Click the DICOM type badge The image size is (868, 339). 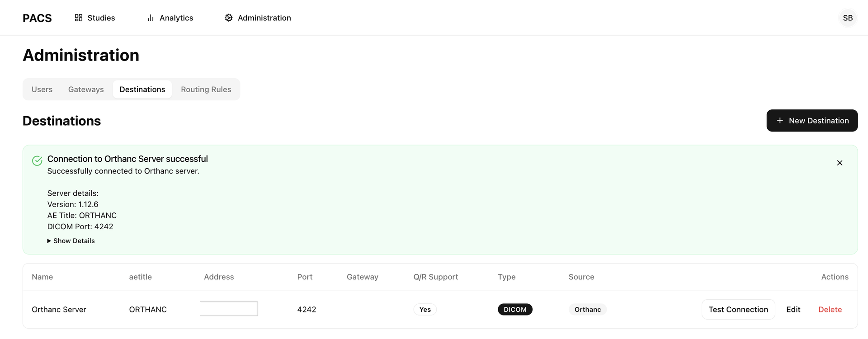point(515,310)
